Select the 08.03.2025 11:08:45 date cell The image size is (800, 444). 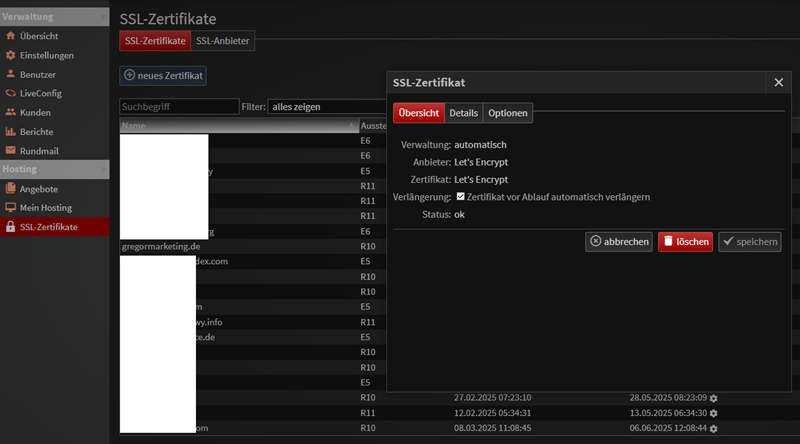(492, 428)
